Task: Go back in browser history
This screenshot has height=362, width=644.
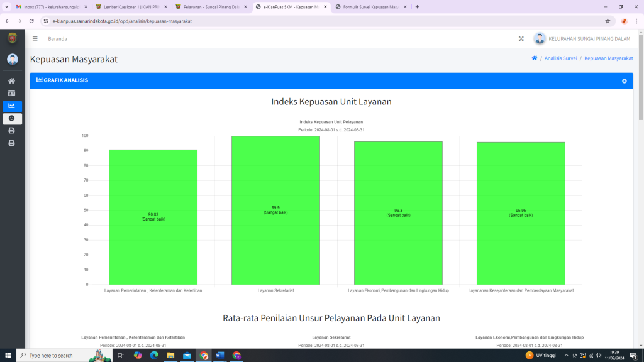Action: pyautogui.click(x=8, y=21)
